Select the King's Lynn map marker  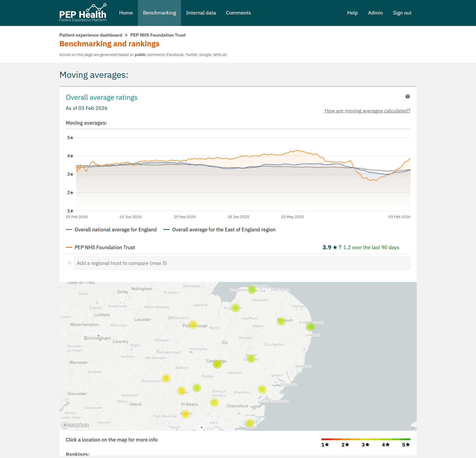point(235,308)
